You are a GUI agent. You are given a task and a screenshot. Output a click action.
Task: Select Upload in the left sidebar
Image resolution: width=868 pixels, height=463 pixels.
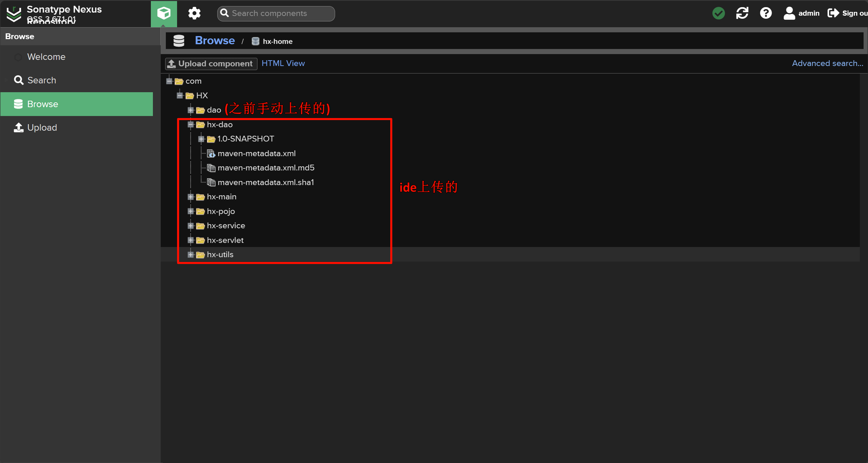click(42, 128)
